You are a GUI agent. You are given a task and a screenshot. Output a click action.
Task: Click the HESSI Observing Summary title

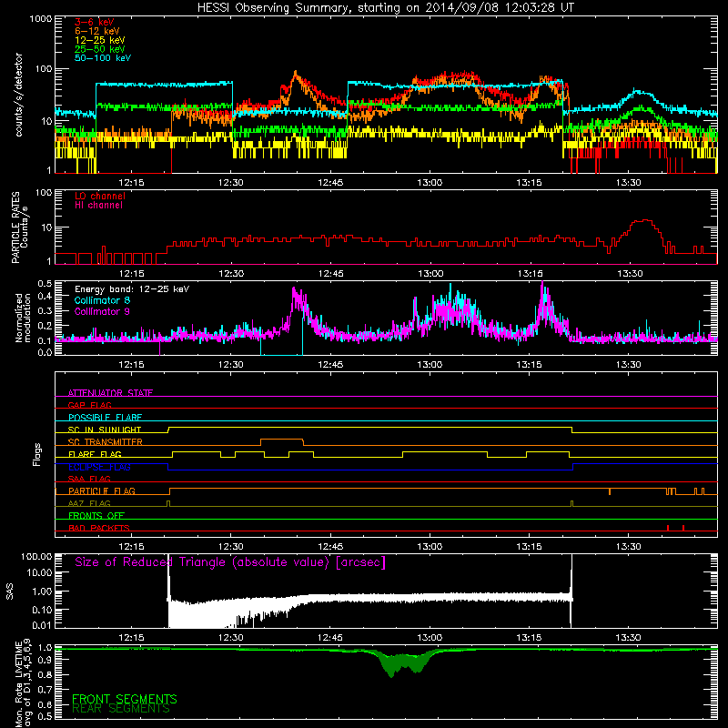coord(386,8)
